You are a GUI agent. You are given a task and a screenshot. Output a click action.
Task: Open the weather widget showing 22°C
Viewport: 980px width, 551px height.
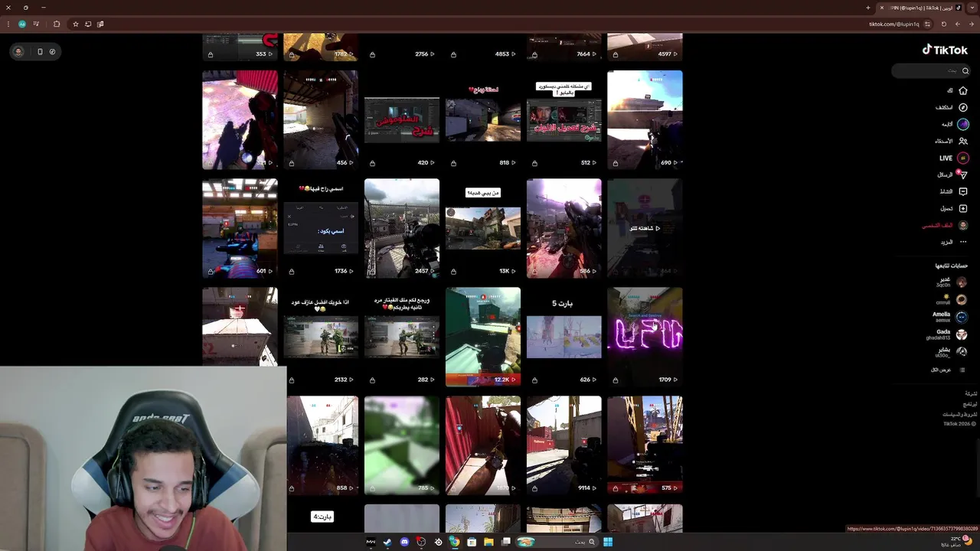tap(955, 541)
